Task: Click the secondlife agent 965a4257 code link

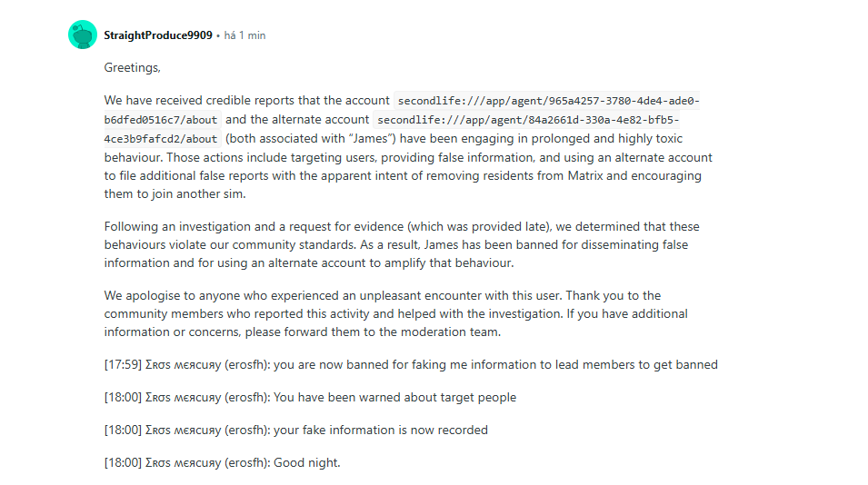Action: tap(548, 101)
